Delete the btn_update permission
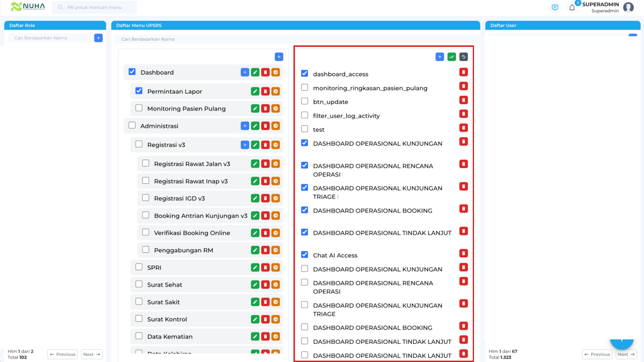 tap(464, 100)
